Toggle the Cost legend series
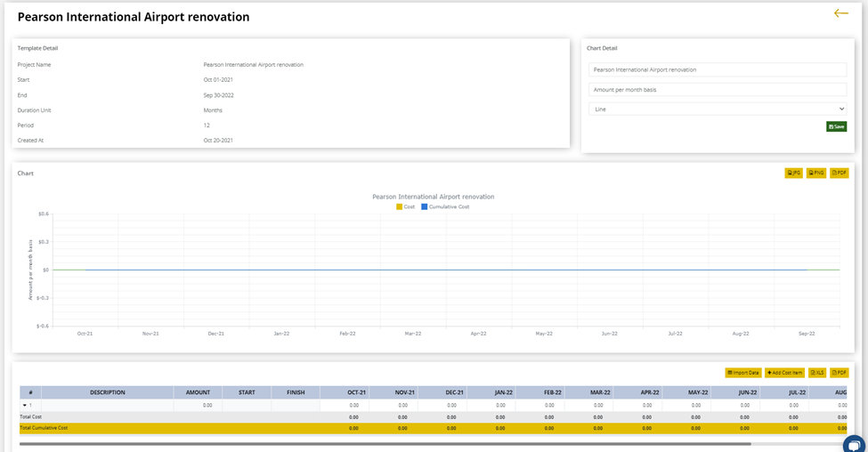The image size is (868, 452). pyautogui.click(x=406, y=207)
